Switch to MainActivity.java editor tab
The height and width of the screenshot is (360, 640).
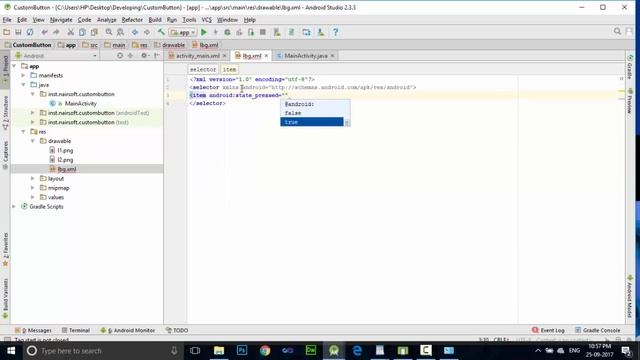click(x=306, y=56)
